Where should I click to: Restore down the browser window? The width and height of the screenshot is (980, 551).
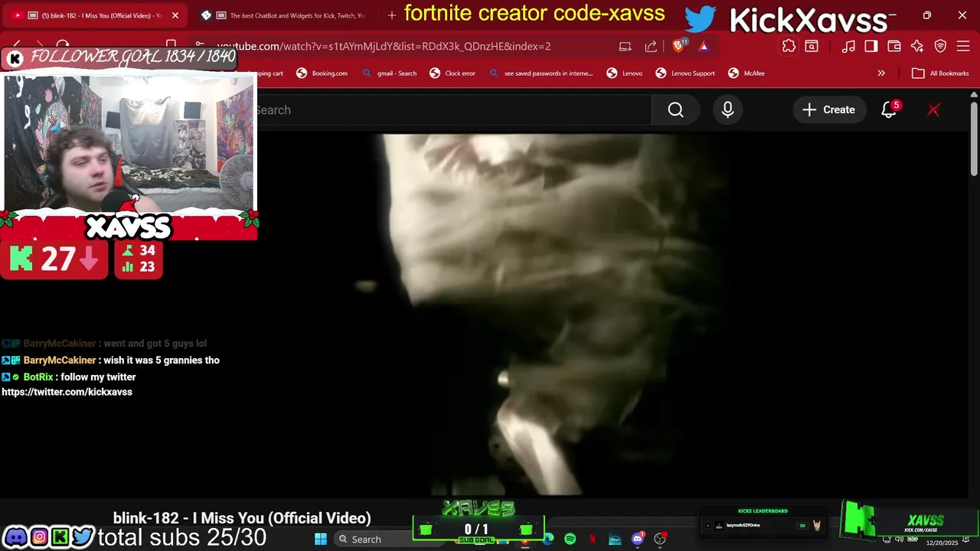(926, 15)
